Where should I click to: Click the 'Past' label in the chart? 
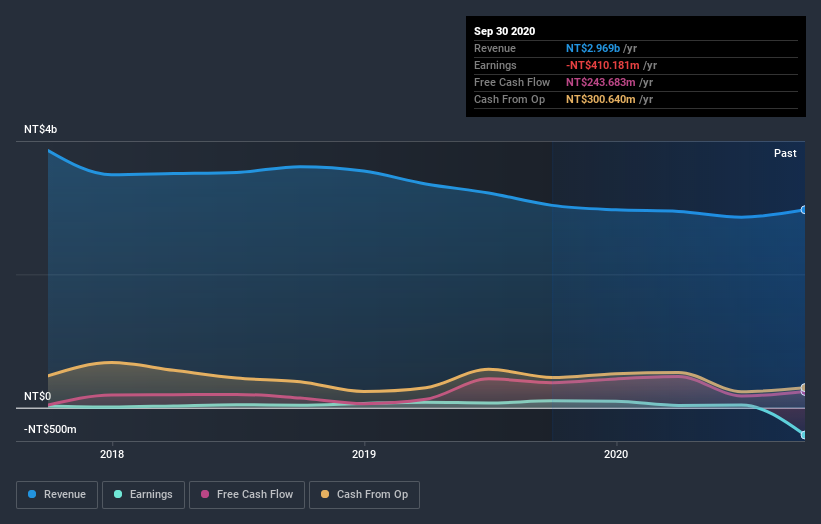785,153
